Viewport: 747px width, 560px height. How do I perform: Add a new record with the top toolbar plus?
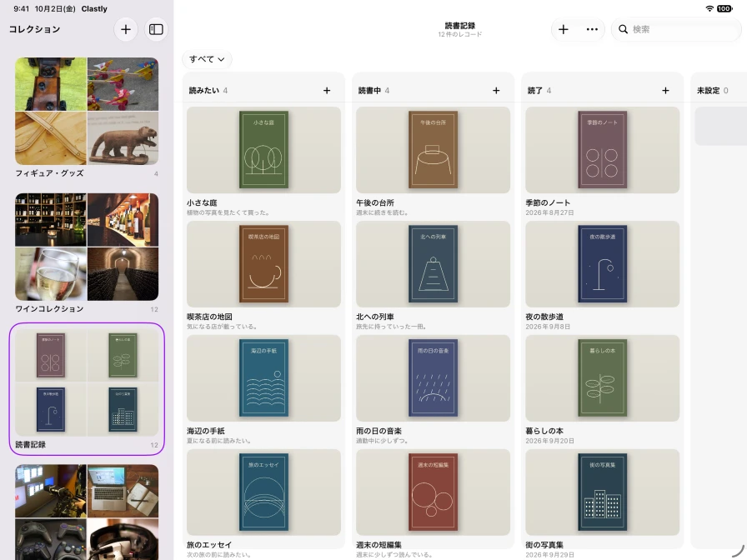[563, 29]
